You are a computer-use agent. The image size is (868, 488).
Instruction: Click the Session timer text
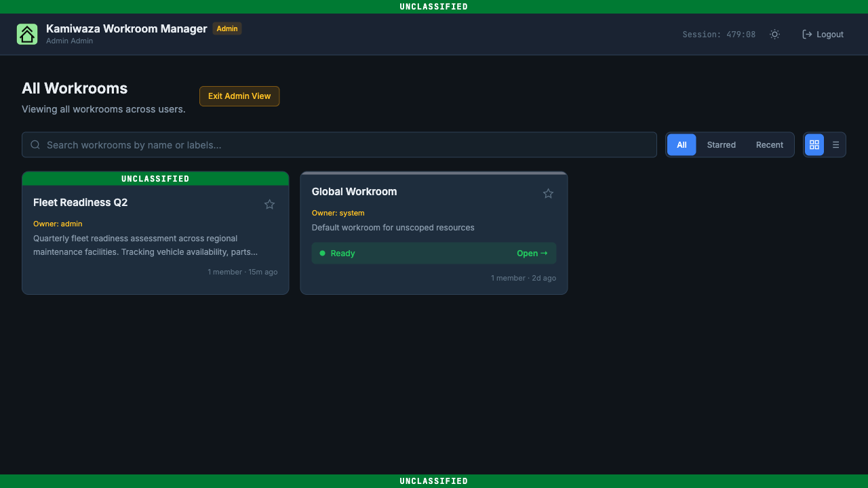[x=719, y=34]
